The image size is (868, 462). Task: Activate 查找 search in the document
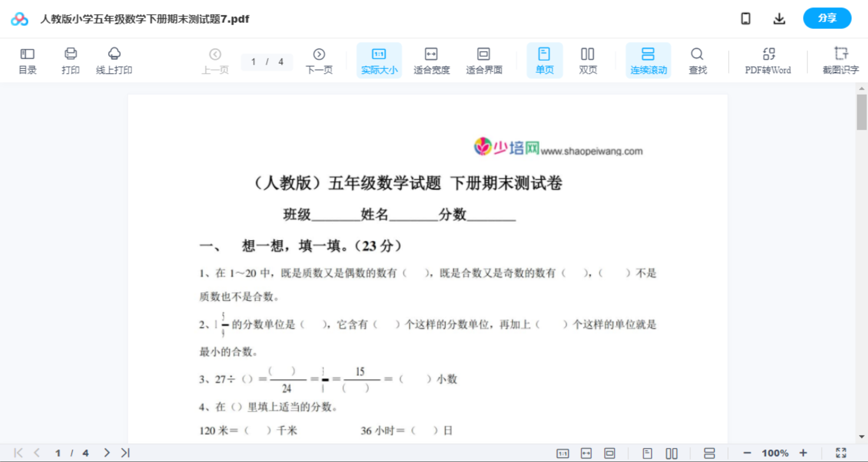[697, 60]
